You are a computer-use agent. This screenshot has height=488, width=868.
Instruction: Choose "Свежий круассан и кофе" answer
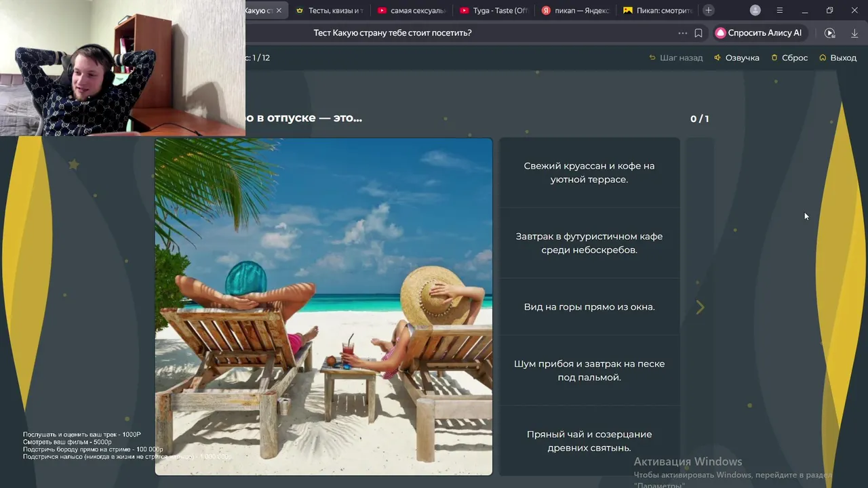point(589,173)
